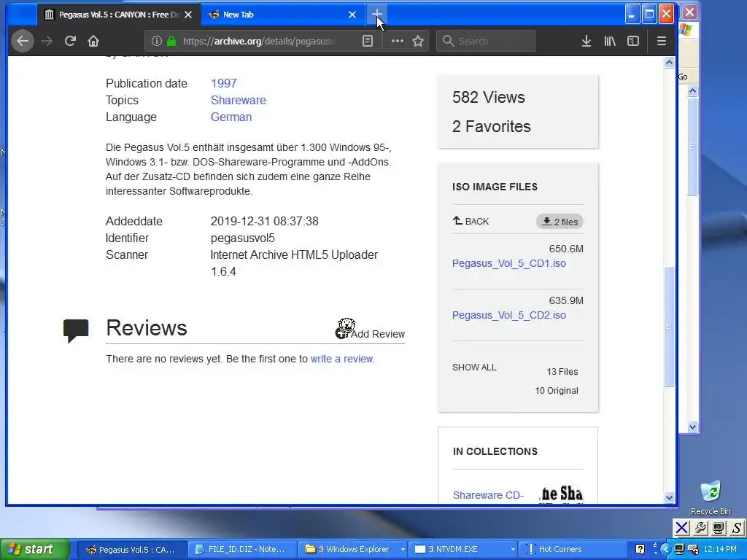Open the Shareware CD- collection link

click(x=488, y=495)
